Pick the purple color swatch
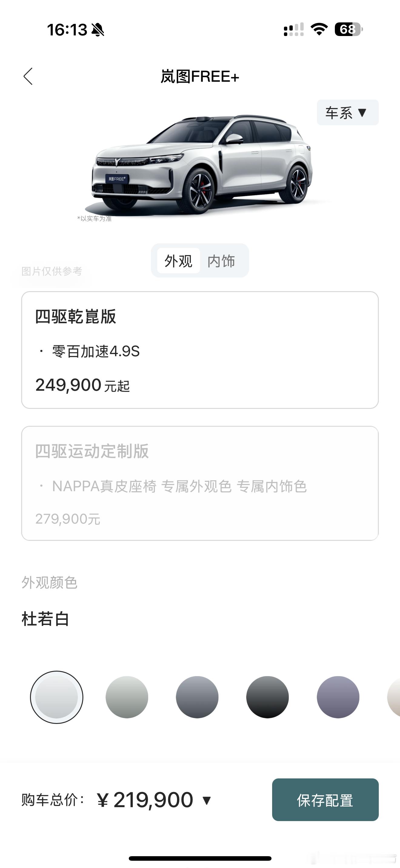Viewport: 400px width, 868px height. pyautogui.click(x=338, y=697)
